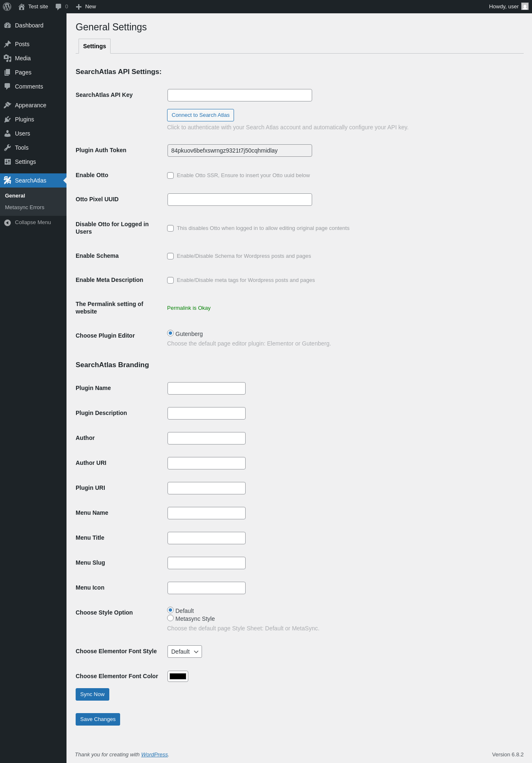Switch to the Settings tab

coord(94,46)
